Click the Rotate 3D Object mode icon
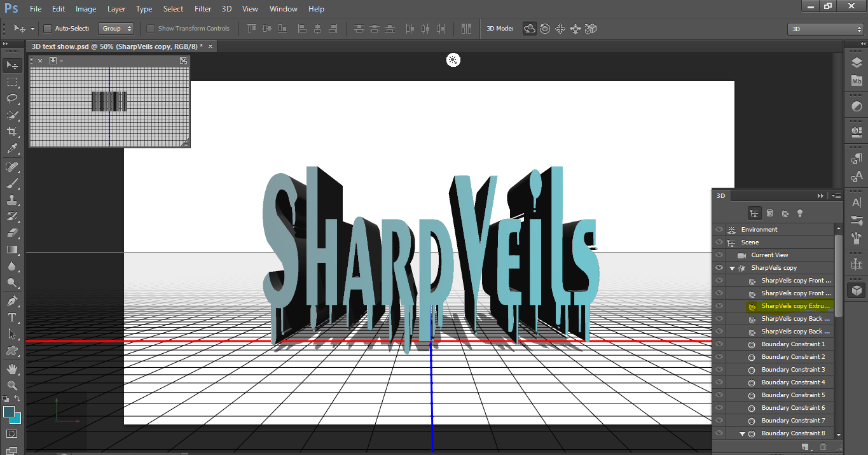The height and width of the screenshot is (455, 868). pos(529,29)
